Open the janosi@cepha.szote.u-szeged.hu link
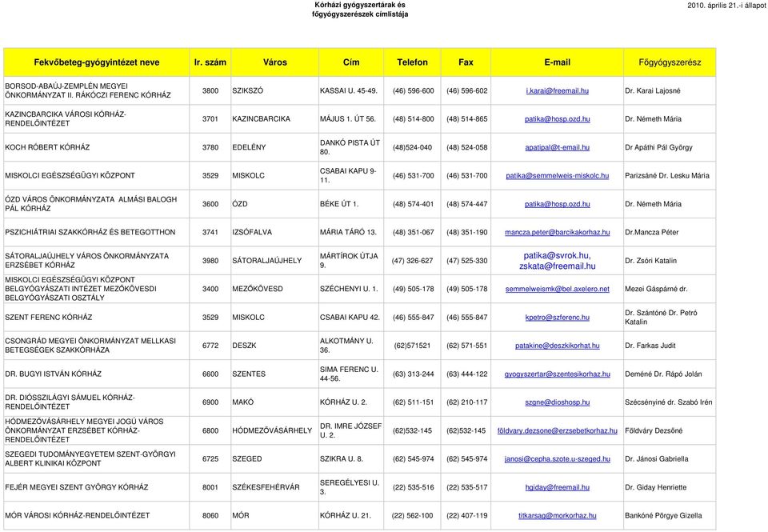The height and width of the screenshot is (532, 768). click(x=558, y=459)
